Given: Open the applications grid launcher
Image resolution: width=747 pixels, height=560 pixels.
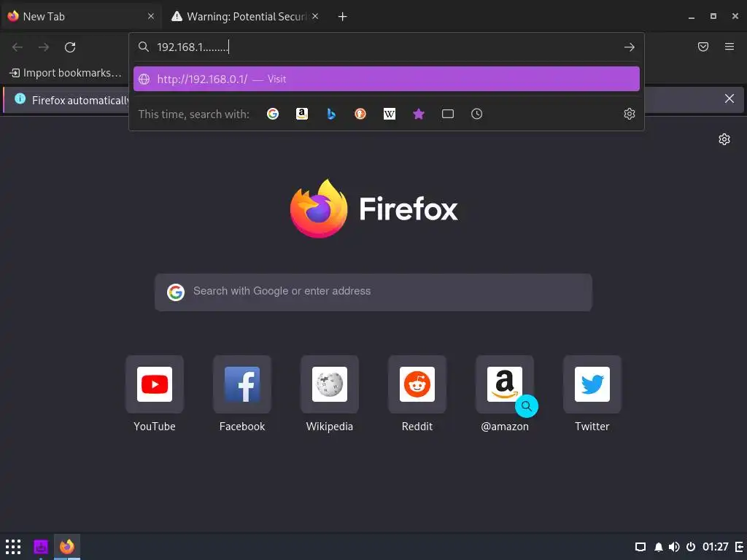Looking at the screenshot, I should point(13,547).
